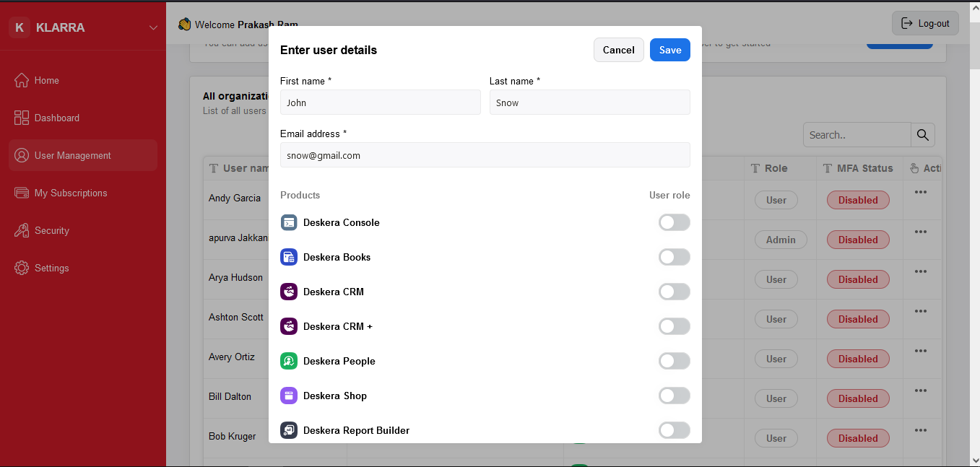Click the user name Avery Ortiz
Image resolution: width=980 pixels, height=467 pixels.
coord(232,357)
